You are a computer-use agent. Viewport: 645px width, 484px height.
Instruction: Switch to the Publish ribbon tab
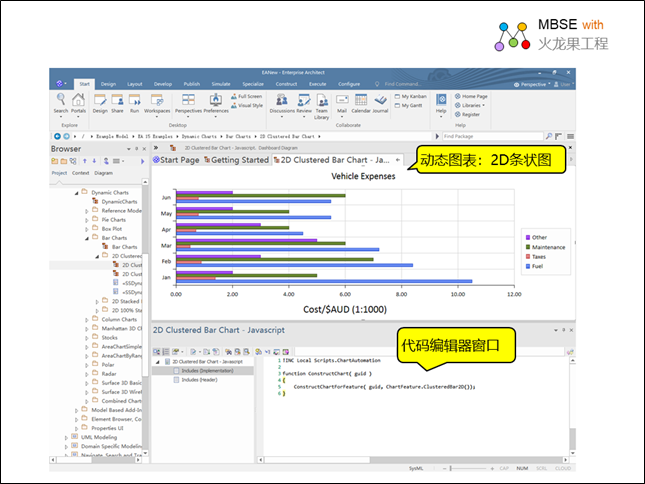click(x=192, y=84)
